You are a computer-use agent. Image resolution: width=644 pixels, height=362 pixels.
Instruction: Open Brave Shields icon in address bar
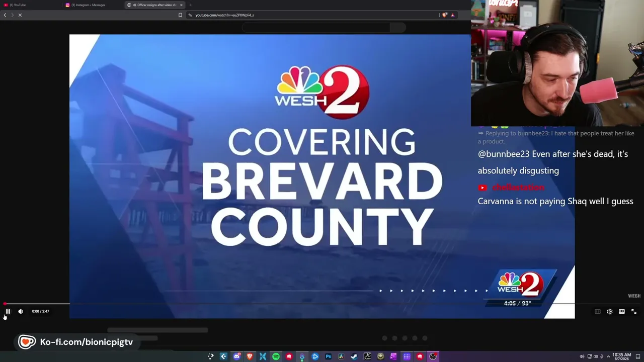[444, 15]
